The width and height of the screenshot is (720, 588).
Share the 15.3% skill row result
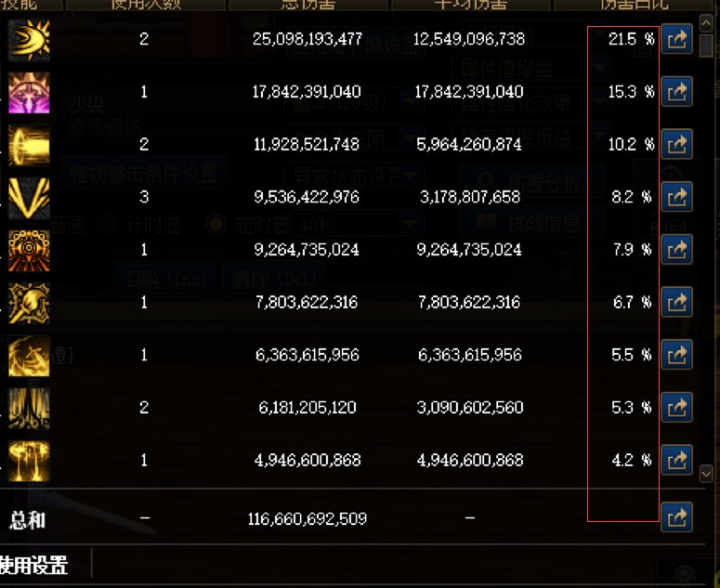coord(676,91)
